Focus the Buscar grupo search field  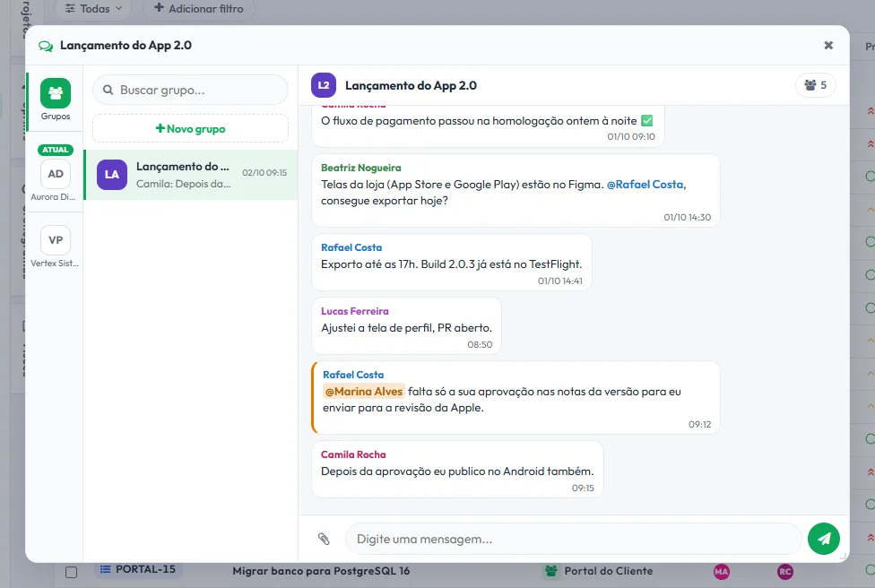pos(190,90)
